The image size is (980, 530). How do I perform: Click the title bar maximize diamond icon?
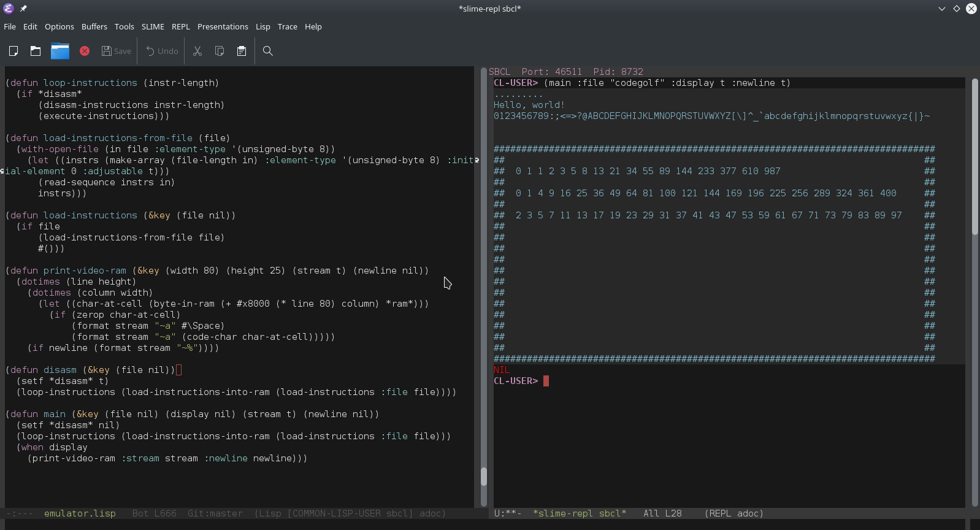coord(957,9)
